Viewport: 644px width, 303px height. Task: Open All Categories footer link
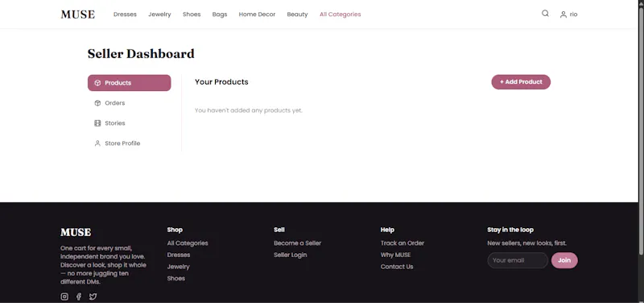(188, 243)
